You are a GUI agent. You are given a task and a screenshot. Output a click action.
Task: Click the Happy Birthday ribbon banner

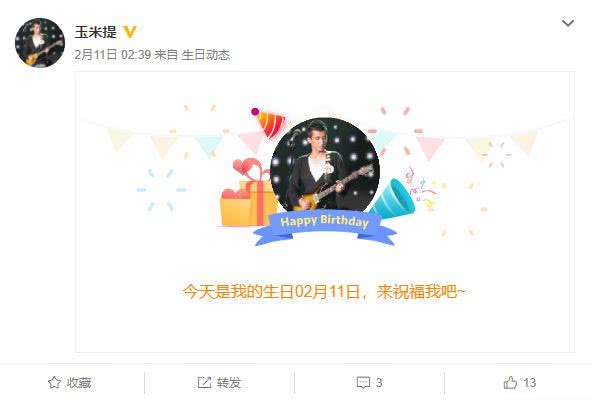tap(325, 227)
